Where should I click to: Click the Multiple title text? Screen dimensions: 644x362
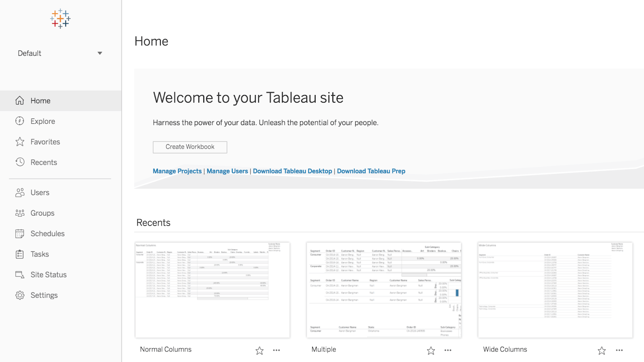pyautogui.click(x=324, y=350)
